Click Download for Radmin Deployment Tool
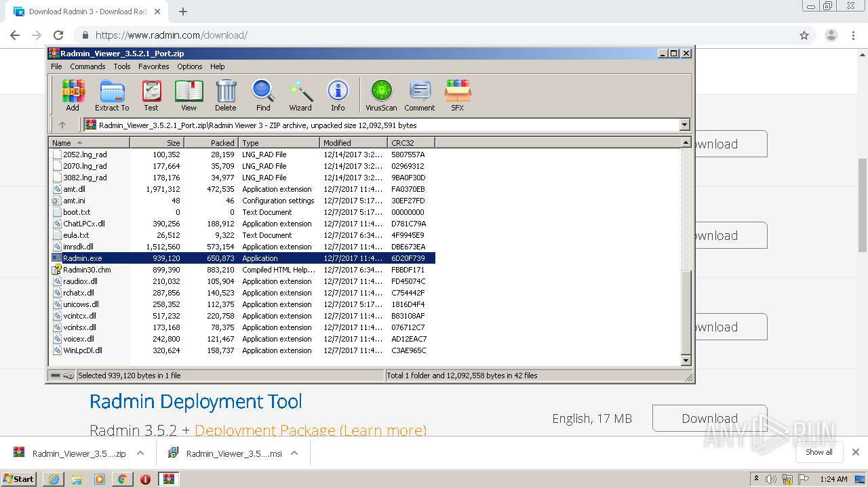 [710, 418]
